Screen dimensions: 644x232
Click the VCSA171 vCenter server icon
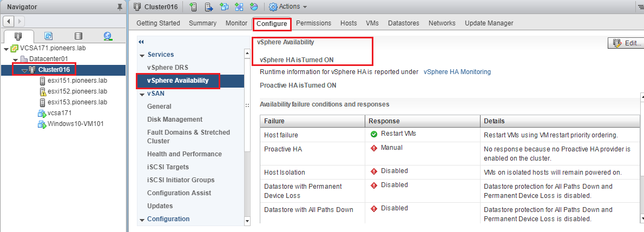[x=15, y=48]
